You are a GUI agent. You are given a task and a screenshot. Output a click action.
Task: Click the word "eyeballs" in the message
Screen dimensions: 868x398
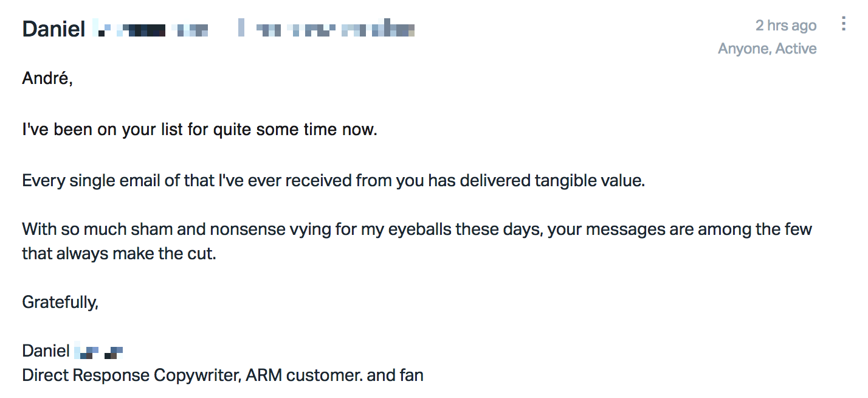[x=414, y=230]
